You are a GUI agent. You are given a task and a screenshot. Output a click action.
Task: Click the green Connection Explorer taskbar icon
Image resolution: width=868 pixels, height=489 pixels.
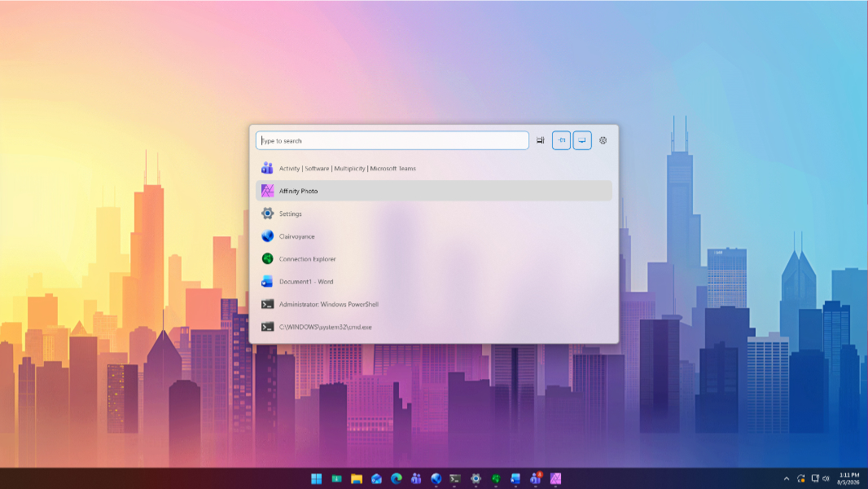point(496,478)
